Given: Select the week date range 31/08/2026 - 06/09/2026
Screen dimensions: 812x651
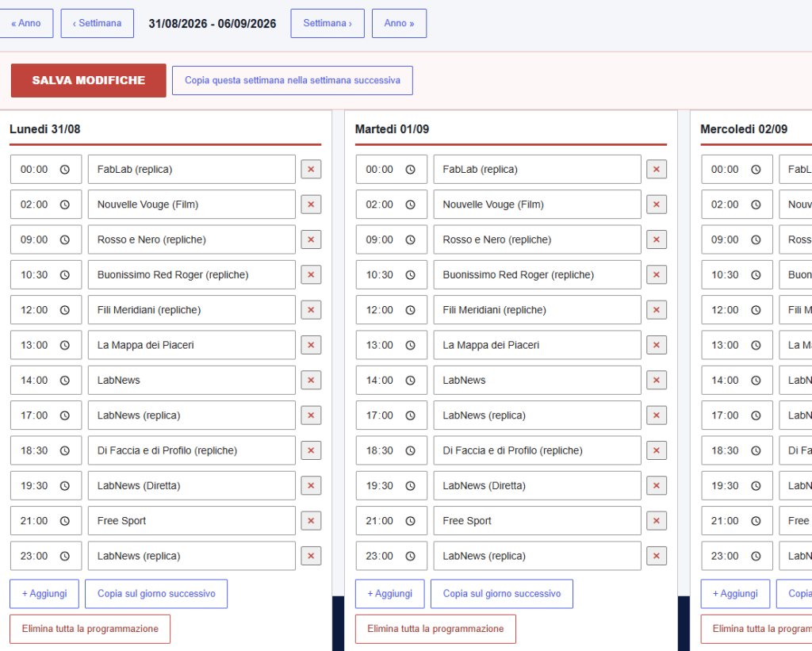Looking at the screenshot, I should [x=213, y=24].
